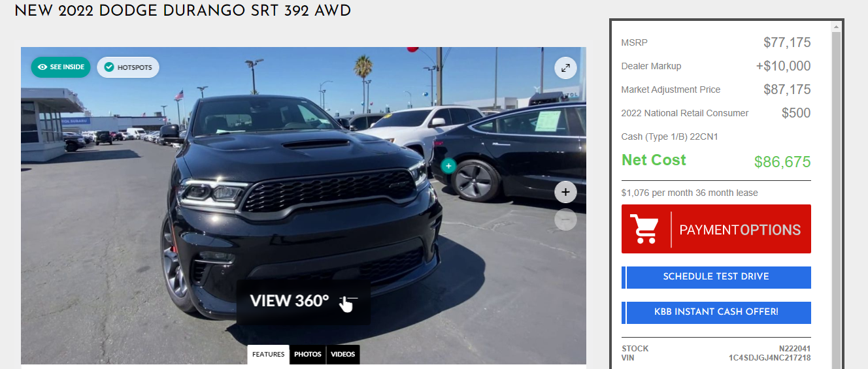The width and height of the screenshot is (868, 369).
Task: Select the Features tab
Action: (x=269, y=355)
